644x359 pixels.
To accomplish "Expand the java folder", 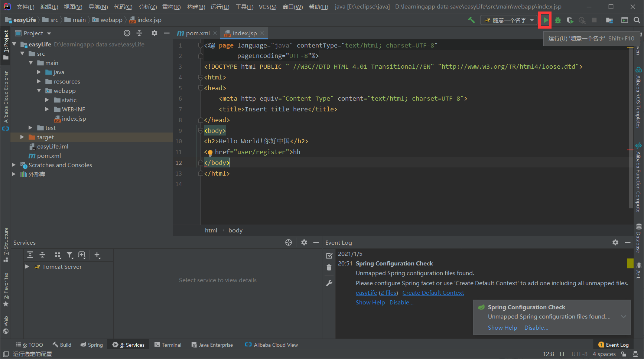I will click(x=39, y=72).
